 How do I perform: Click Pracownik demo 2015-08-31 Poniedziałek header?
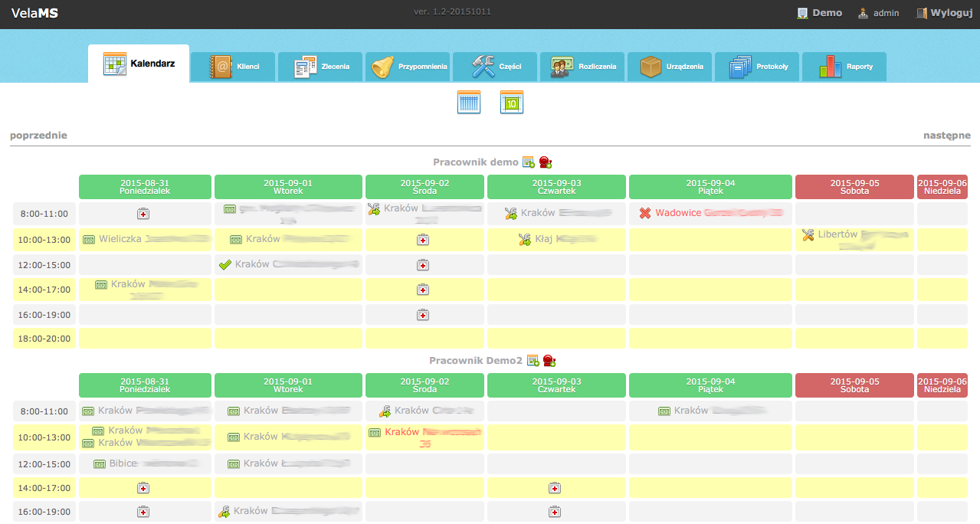click(145, 187)
